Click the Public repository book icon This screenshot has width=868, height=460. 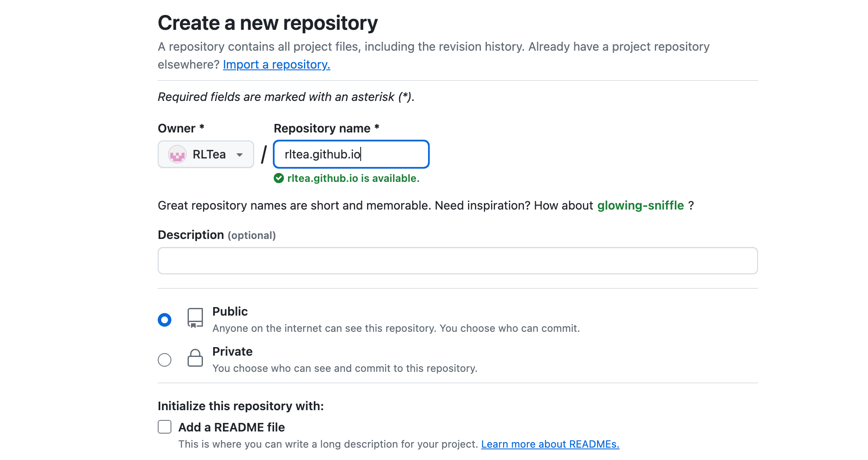[195, 318]
